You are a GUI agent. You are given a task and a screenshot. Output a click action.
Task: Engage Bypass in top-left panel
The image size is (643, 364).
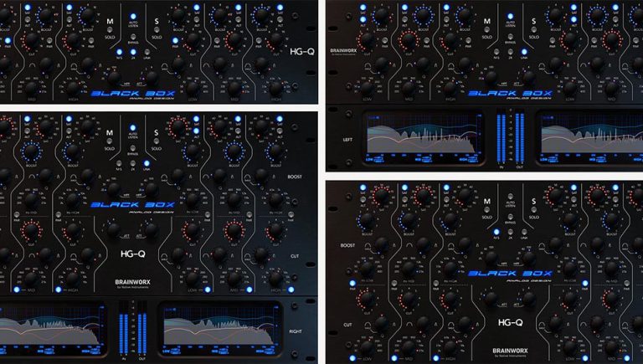pyautogui.click(x=133, y=37)
